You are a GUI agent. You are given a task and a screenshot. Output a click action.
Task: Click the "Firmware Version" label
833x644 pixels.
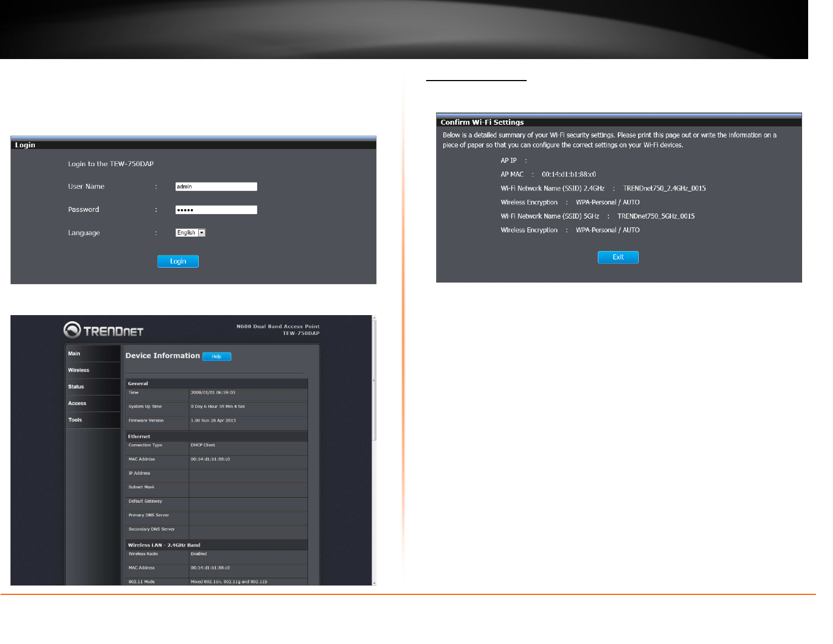pos(146,421)
